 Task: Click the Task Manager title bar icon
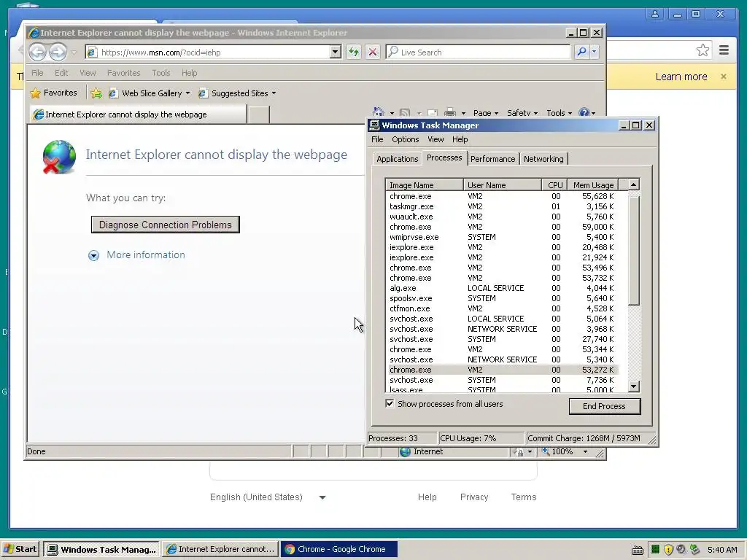point(374,125)
